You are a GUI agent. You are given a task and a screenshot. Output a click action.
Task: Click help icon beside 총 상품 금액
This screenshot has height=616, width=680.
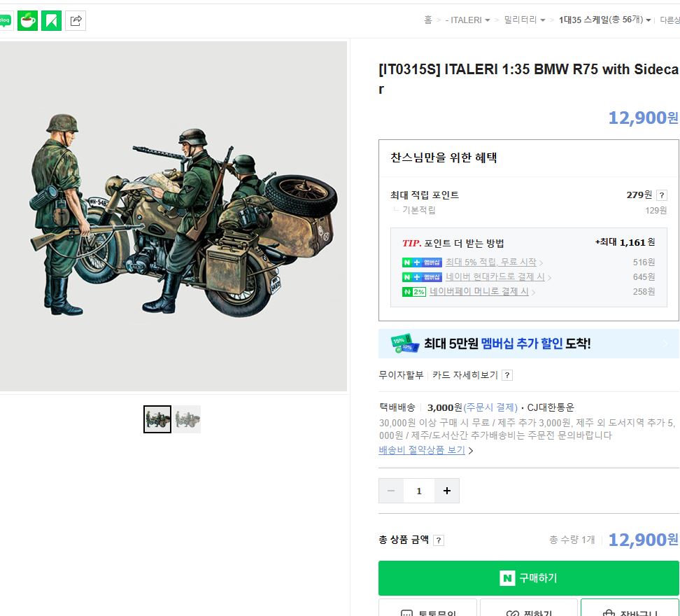tap(439, 540)
